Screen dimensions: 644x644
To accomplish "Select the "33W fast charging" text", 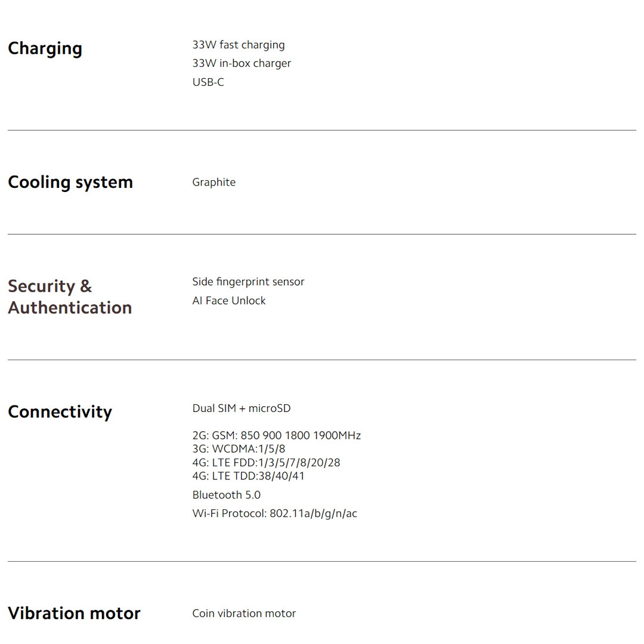I will (x=238, y=45).
